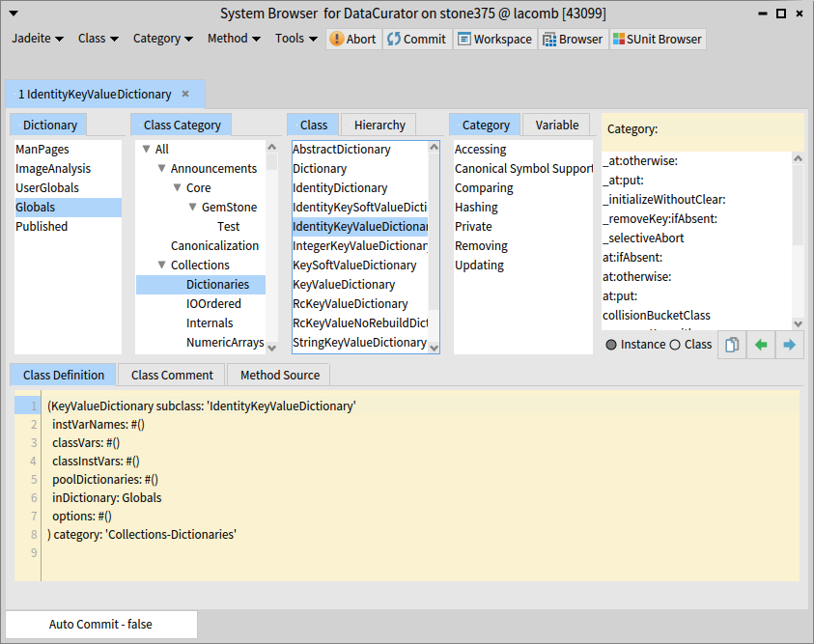Close the IdentityKeyValueDictionary tab
Image resolution: width=814 pixels, height=644 pixels.
tap(185, 94)
